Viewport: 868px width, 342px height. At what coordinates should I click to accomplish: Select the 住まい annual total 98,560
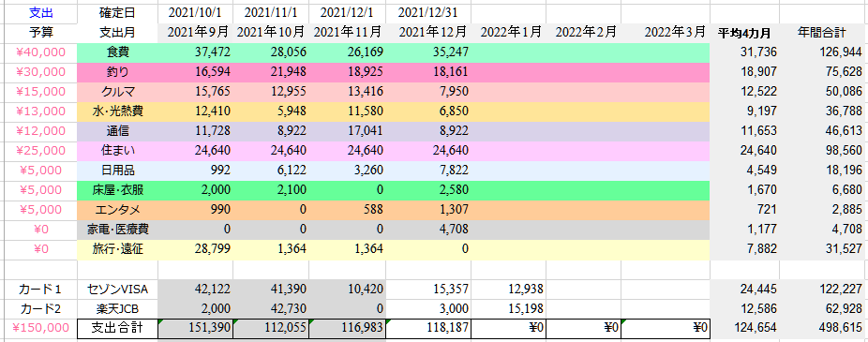pos(823,151)
